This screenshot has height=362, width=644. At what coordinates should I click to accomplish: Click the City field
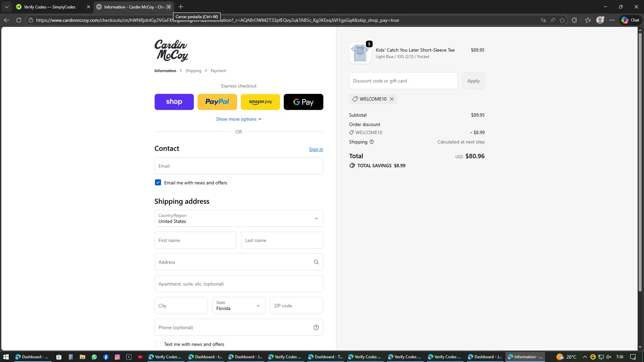pyautogui.click(x=181, y=306)
